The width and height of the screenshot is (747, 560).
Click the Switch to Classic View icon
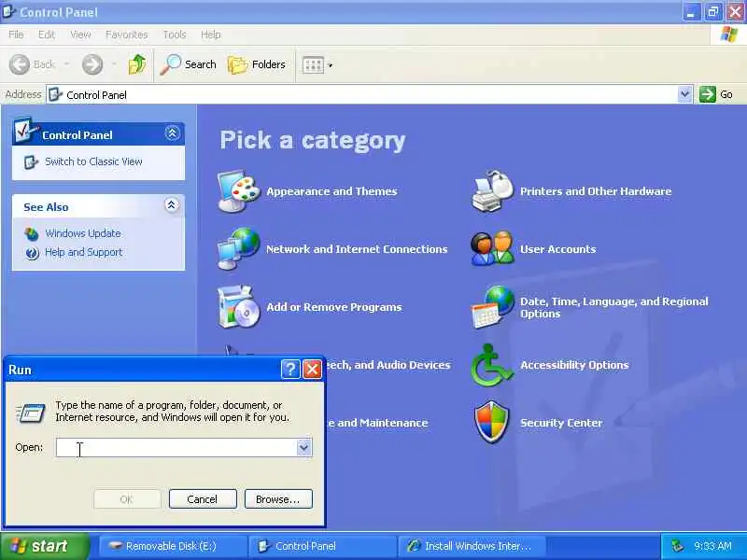[x=31, y=162]
